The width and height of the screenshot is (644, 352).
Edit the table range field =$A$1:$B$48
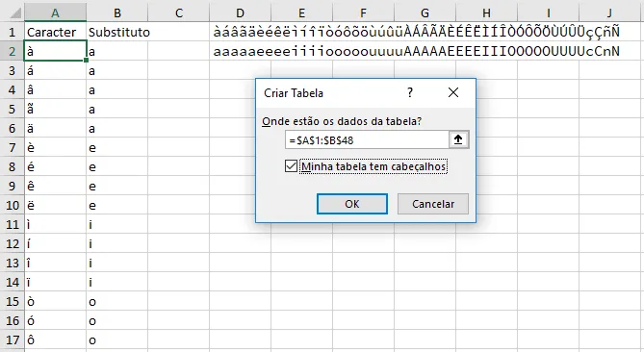(x=367, y=139)
